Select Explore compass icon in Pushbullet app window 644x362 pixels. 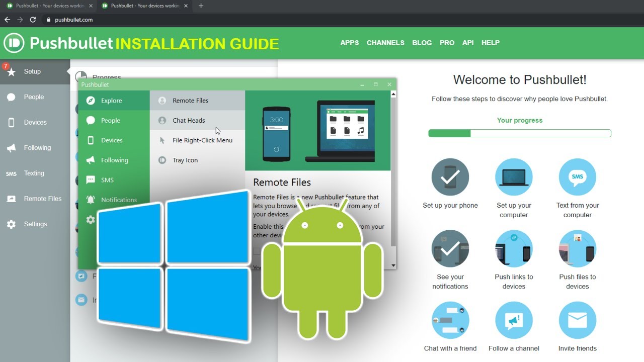[91, 101]
